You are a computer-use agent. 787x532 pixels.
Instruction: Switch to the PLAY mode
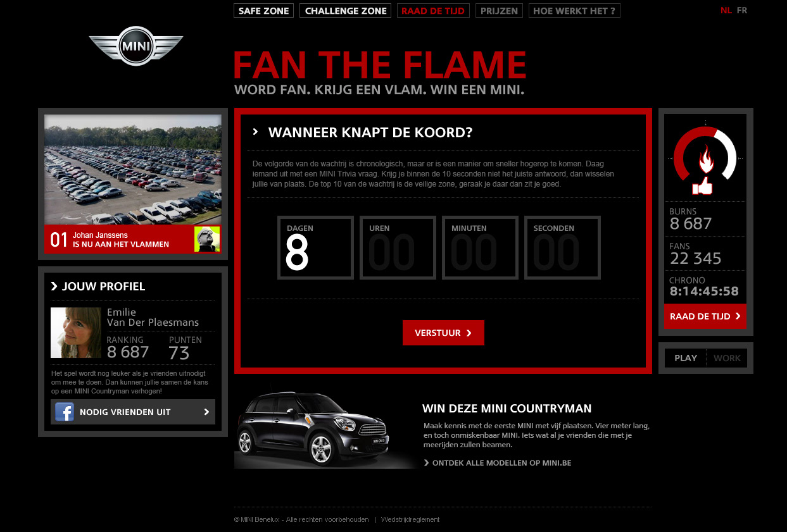pyautogui.click(x=686, y=358)
